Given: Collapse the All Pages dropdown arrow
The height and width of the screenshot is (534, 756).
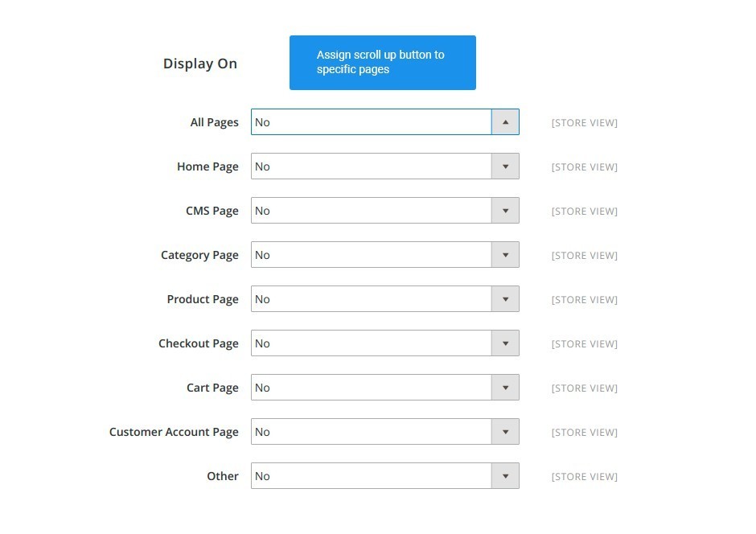Looking at the screenshot, I should coord(505,122).
